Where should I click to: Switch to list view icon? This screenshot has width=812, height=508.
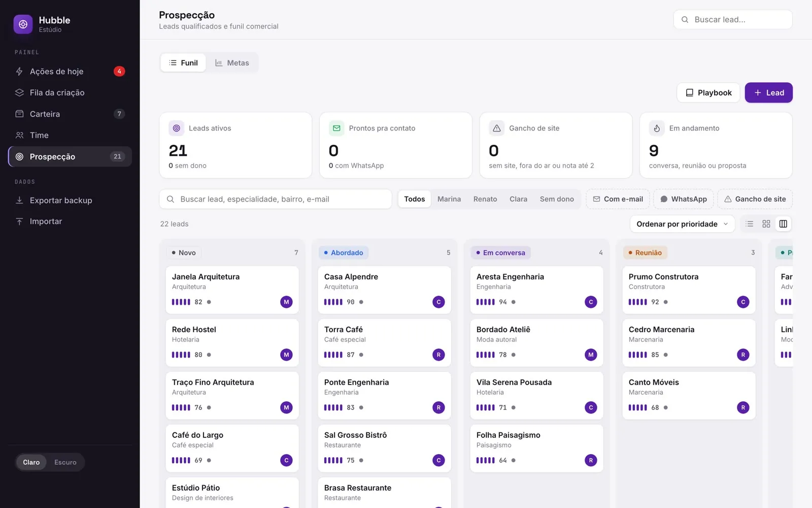point(750,224)
